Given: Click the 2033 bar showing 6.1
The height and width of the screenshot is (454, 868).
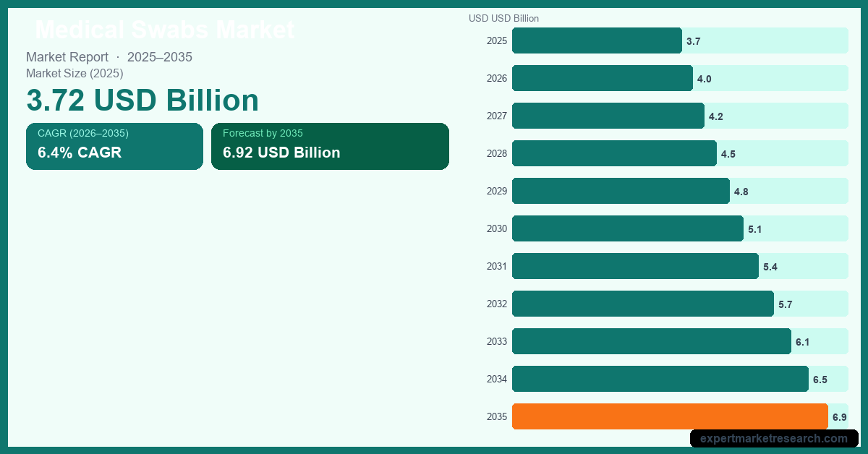Looking at the screenshot, I should point(651,341).
